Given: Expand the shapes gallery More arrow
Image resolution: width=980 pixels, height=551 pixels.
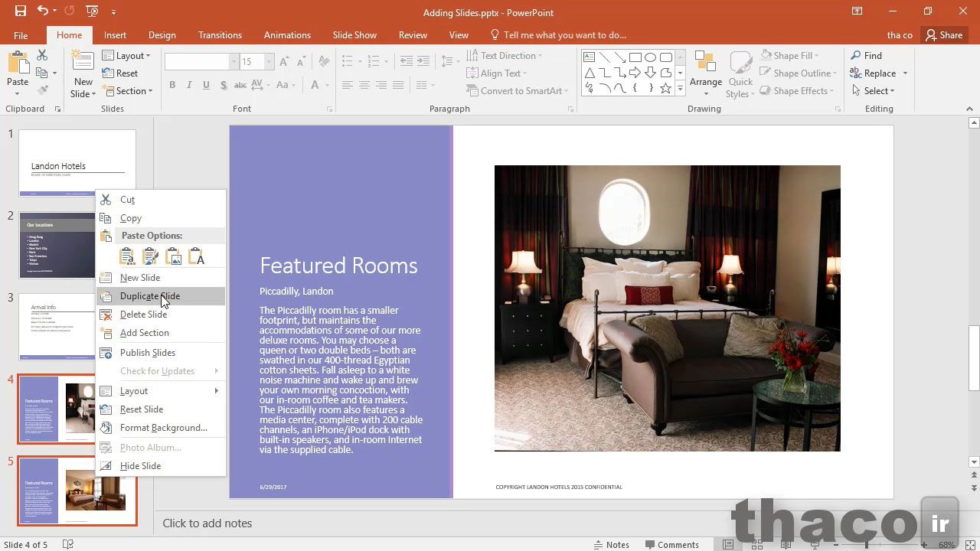Looking at the screenshot, I should click(x=680, y=89).
